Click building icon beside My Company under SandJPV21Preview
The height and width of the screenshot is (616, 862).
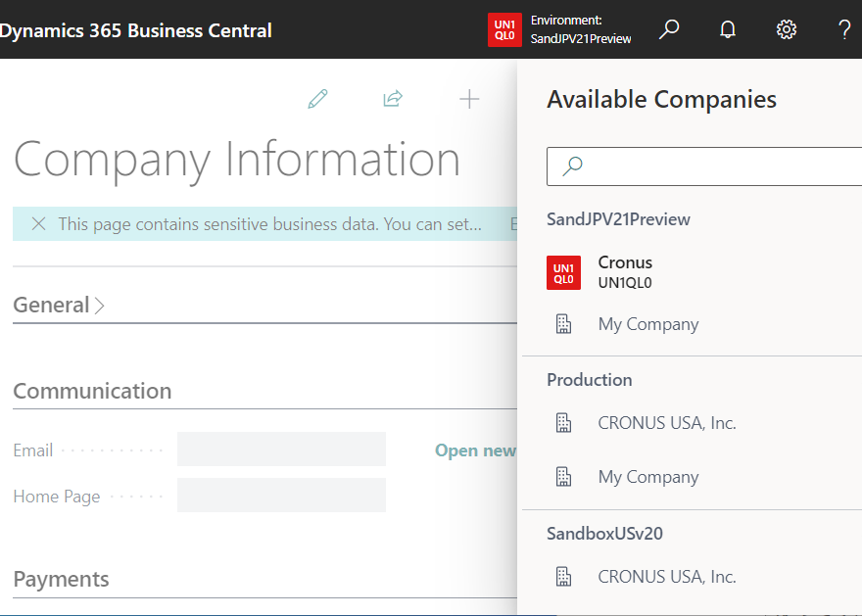pyautogui.click(x=563, y=324)
